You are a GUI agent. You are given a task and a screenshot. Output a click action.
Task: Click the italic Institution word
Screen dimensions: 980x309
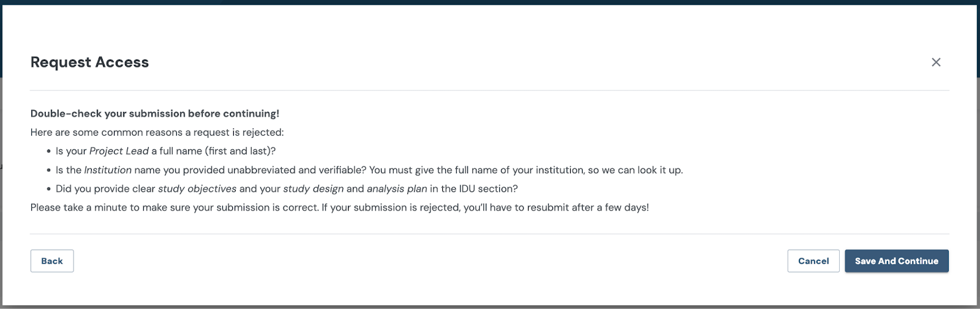pos(108,170)
